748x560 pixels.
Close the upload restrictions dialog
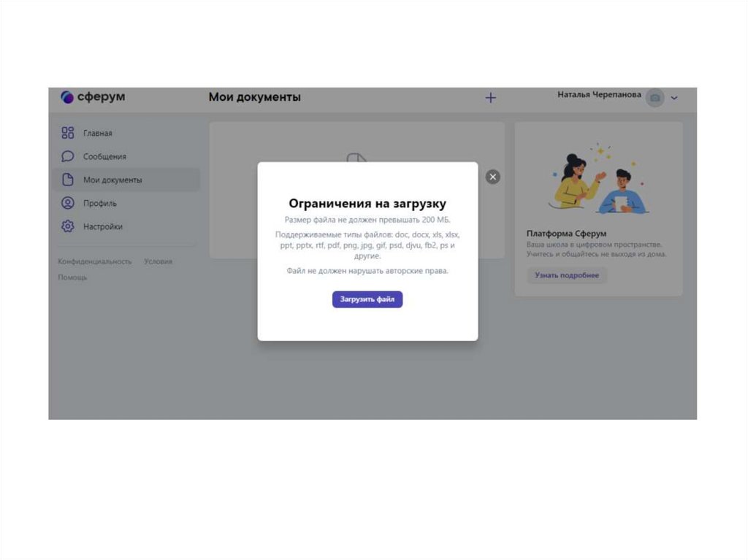493,177
